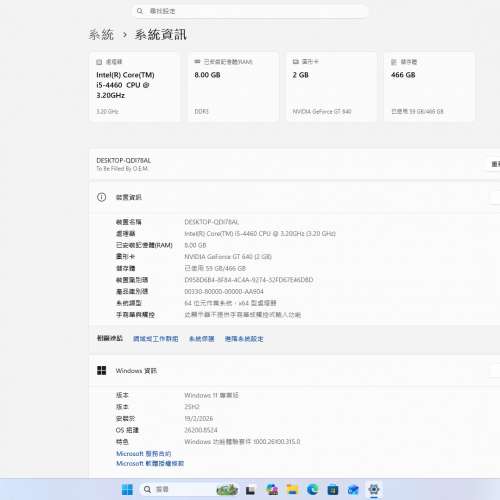Open Outlook from the taskbar
The height and width of the screenshot is (500, 500).
click(353, 489)
